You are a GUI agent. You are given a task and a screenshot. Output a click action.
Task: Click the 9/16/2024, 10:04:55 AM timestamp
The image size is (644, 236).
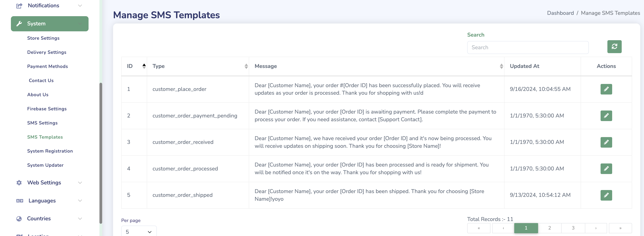(540, 89)
